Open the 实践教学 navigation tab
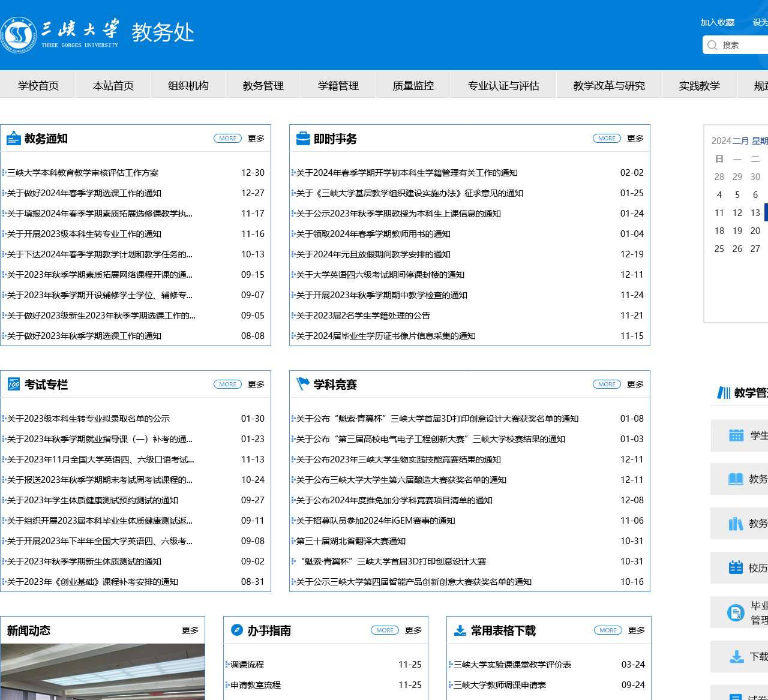 click(x=700, y=85)
